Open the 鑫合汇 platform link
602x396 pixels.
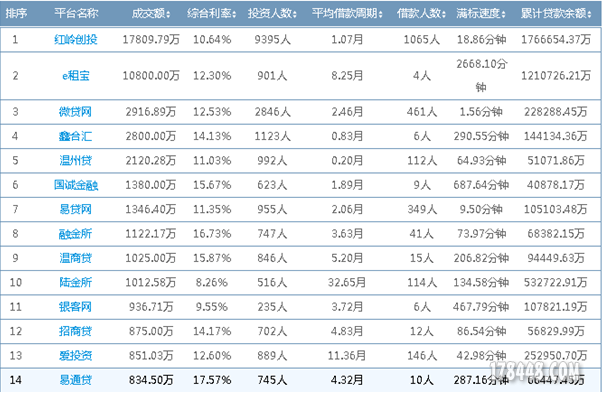(75, 136)
